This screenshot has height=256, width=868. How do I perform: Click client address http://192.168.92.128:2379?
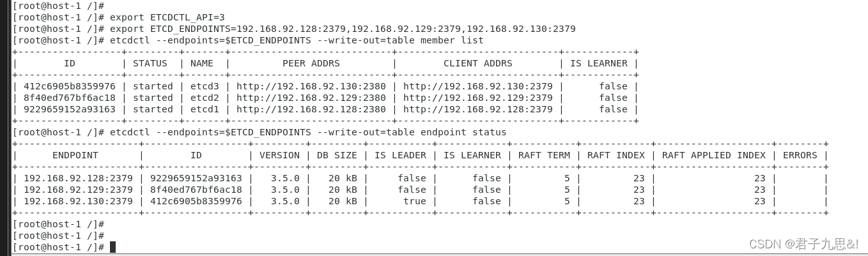[477, 109]
